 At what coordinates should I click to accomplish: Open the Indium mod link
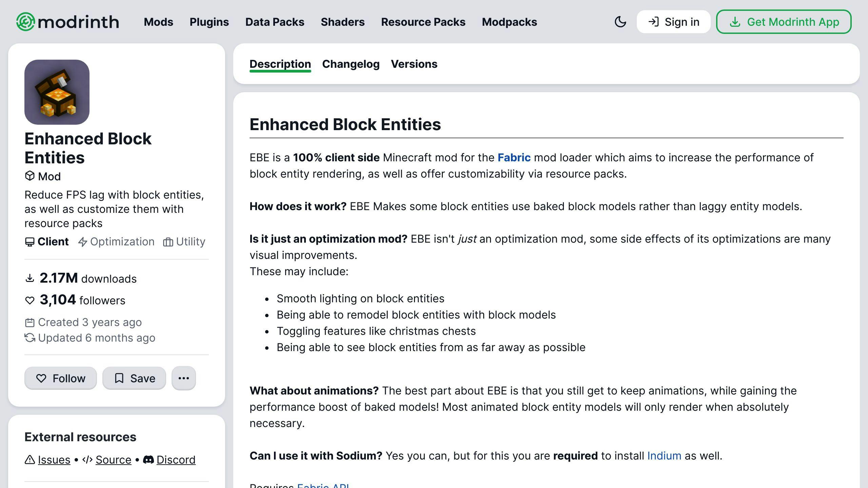pyautogui.click(x=664, y=455)
